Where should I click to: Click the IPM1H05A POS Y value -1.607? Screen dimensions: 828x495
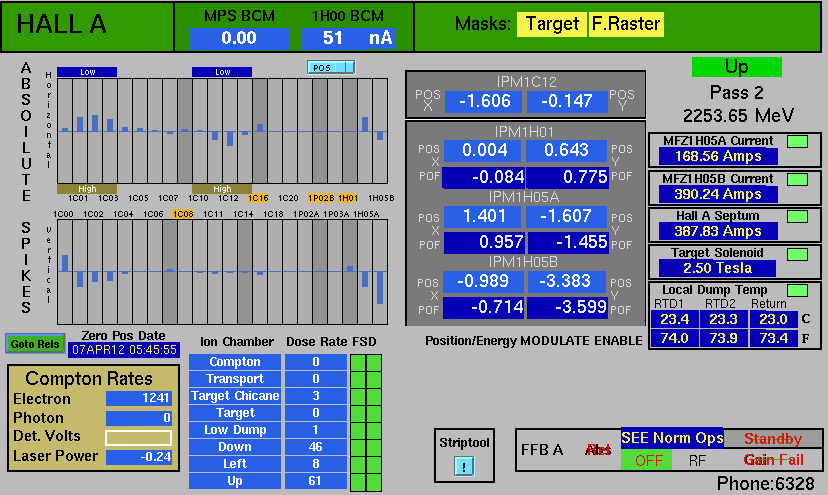click(x=566, y=216)
